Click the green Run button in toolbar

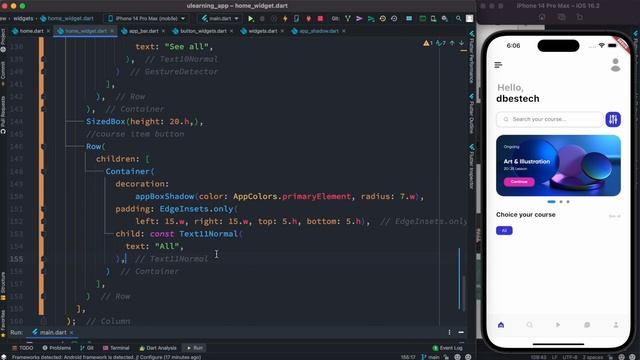251,19
